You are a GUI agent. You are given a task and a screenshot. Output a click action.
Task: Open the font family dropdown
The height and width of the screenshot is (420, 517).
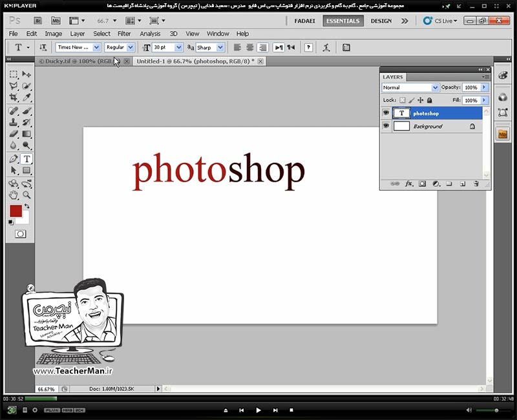click(x=96, y=47)
